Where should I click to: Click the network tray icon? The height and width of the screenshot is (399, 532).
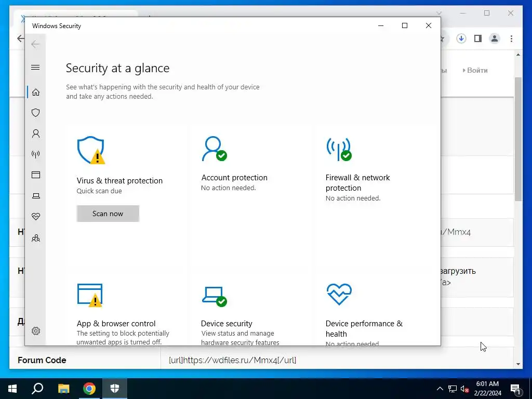click(x=453, y=389)
